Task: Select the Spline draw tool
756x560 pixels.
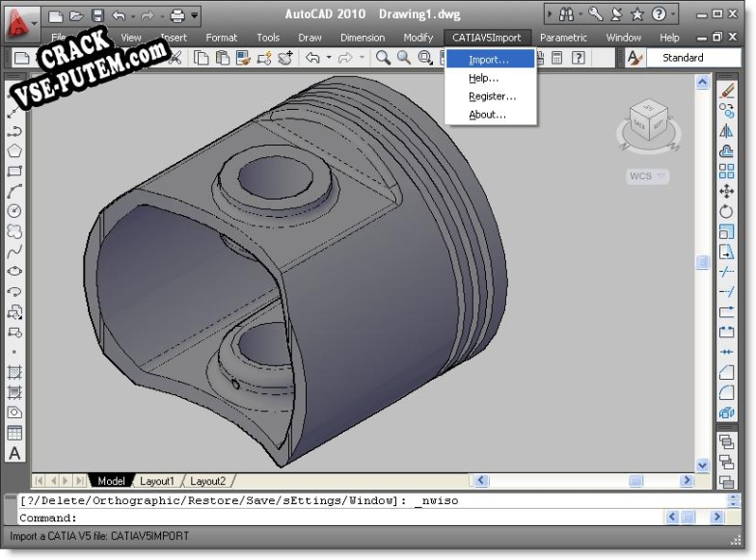Action: coord(14,251)
